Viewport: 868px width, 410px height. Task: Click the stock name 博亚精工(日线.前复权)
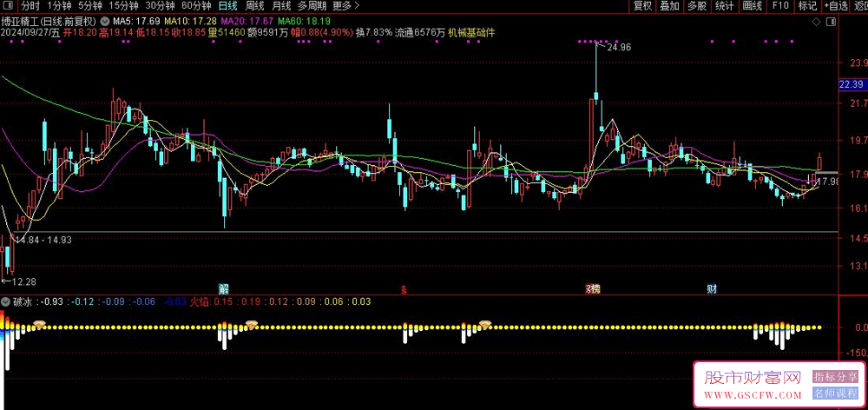point(49,21)
